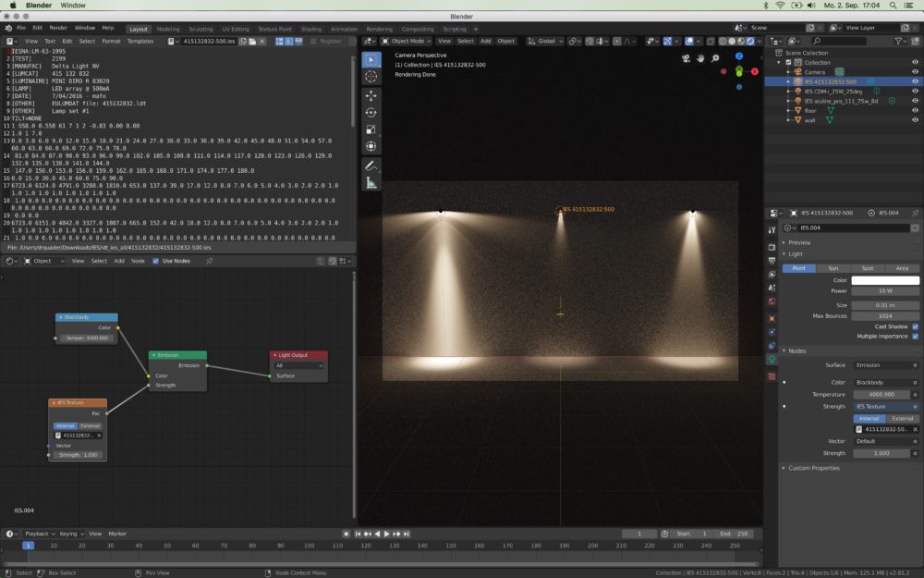Open the World properties tab
Image resolution: width=924 pixels, height=578 pixels.
coord(772,301)
